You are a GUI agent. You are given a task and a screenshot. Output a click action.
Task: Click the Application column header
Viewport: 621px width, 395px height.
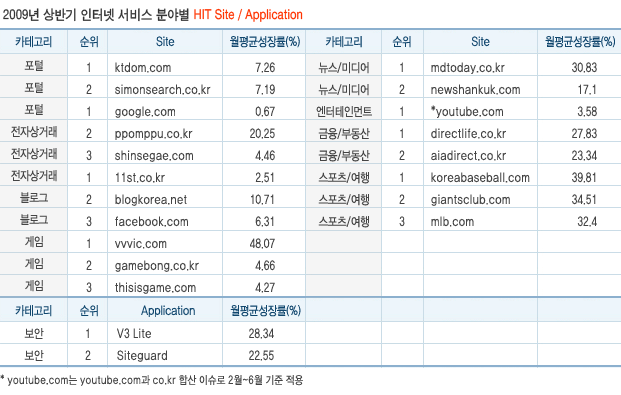(x=168, y=311)
